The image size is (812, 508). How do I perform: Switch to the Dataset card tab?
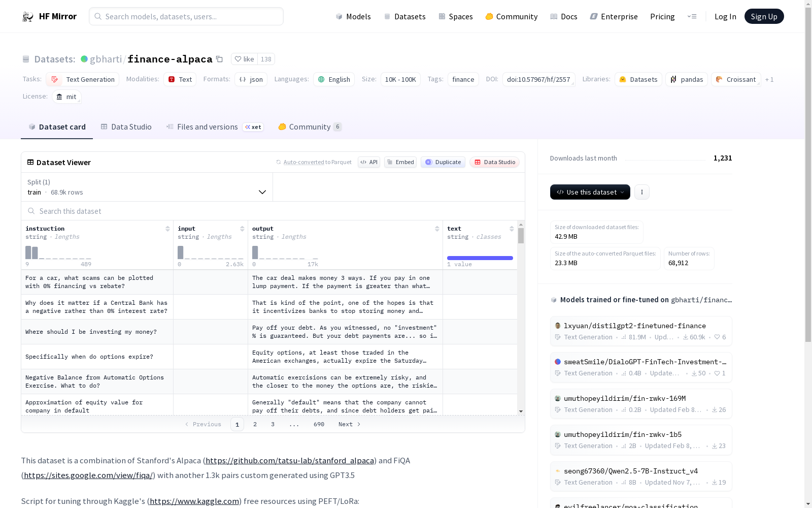[57, 127]
